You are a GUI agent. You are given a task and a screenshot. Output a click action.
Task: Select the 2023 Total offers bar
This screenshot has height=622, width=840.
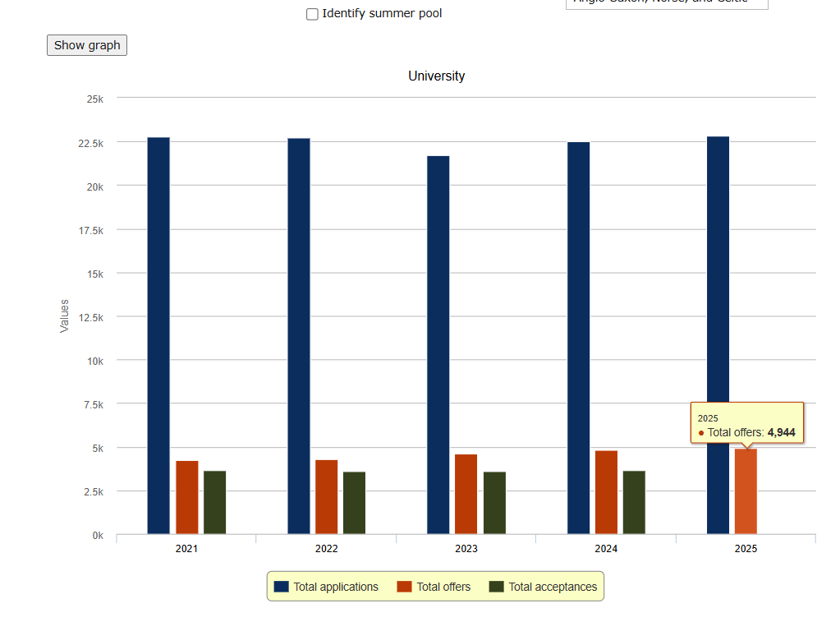466,495
